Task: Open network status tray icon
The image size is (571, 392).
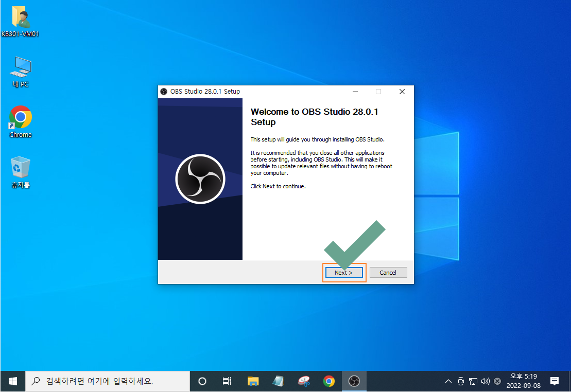Action: coord(473,381)
